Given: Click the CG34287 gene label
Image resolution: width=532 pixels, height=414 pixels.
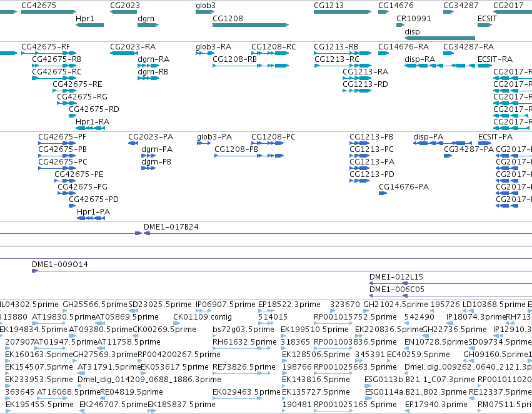Looking at the screenshot, I should click(x=461, y=6).
